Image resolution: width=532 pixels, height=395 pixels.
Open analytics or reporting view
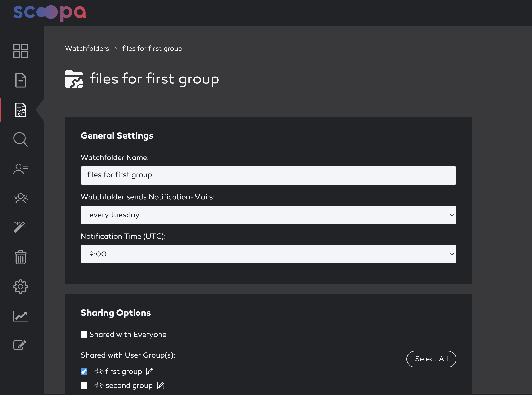(20, 316)
